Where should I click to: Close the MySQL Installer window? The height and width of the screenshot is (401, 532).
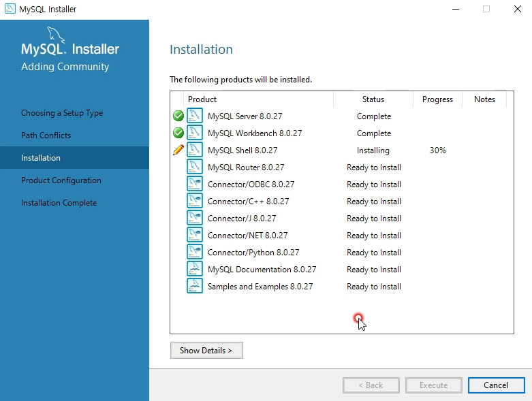pyautogui.click(x=518, y=9)
